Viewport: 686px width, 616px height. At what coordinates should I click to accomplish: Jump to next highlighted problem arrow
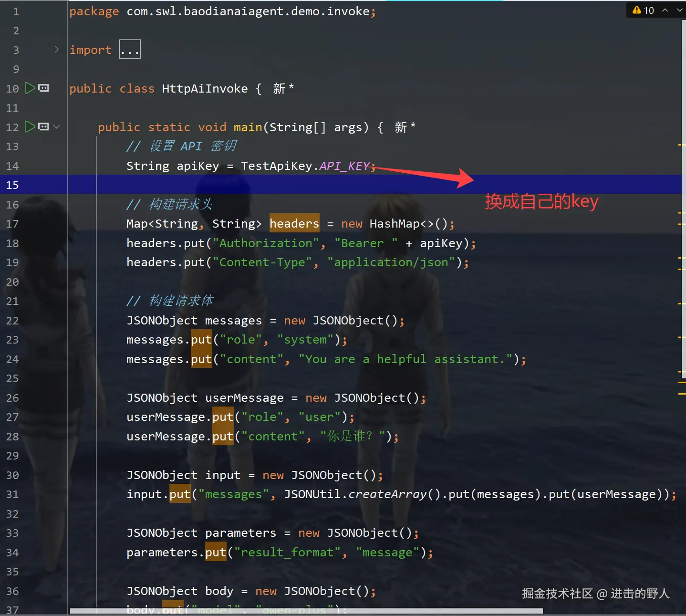(680, 10)
